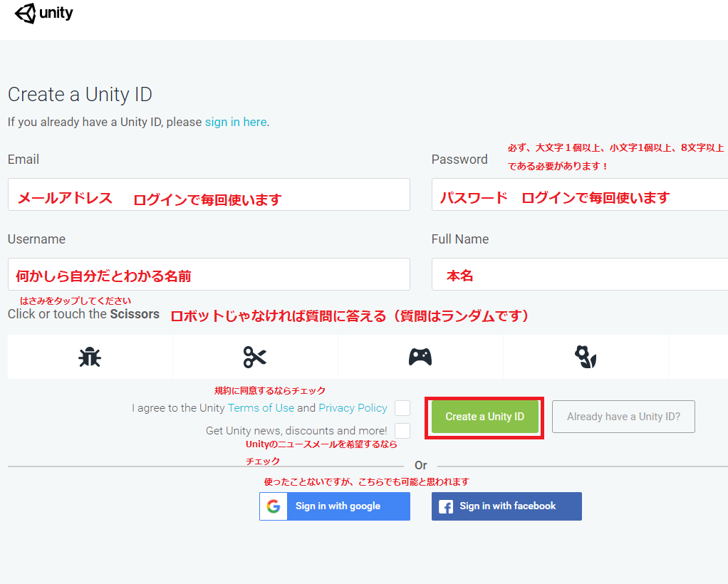Click the 'Username' field label

36,239
